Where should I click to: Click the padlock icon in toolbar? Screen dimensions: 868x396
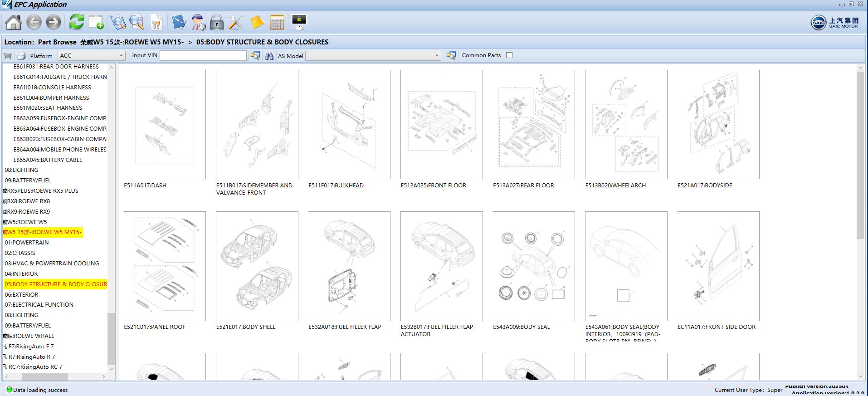217,22
